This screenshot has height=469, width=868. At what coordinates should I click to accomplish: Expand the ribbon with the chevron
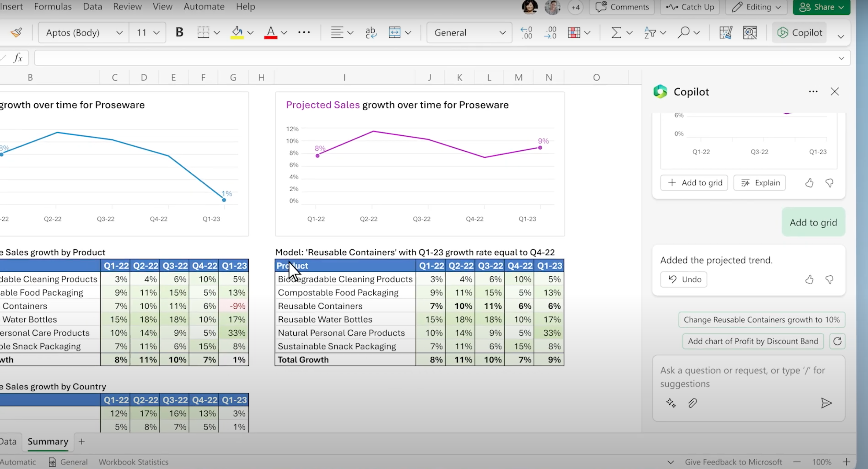(x=841, y=37)
